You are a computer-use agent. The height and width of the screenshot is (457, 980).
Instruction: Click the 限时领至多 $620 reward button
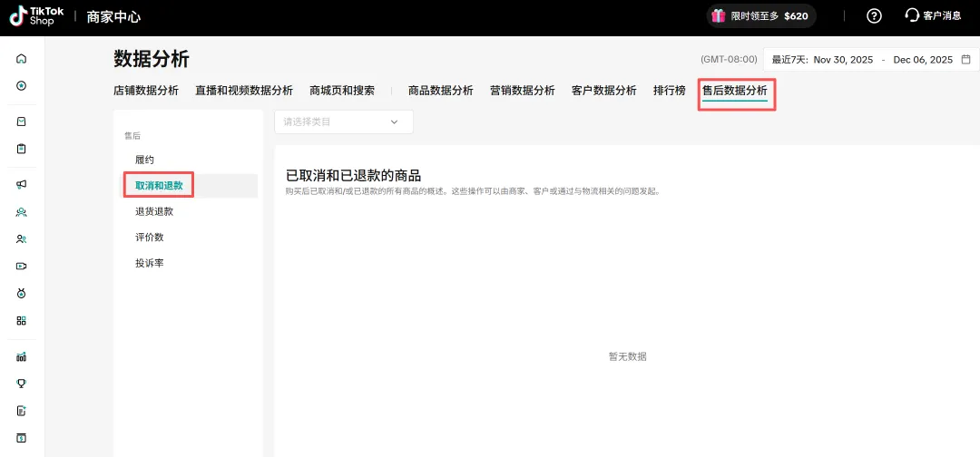pyautogui.click(x=760, y=16)
